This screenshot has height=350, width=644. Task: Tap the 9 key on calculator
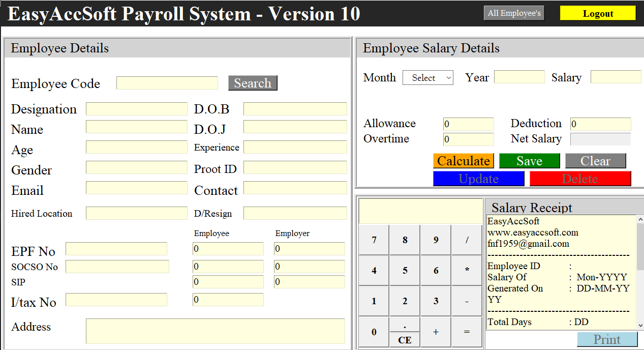point(436,240)
